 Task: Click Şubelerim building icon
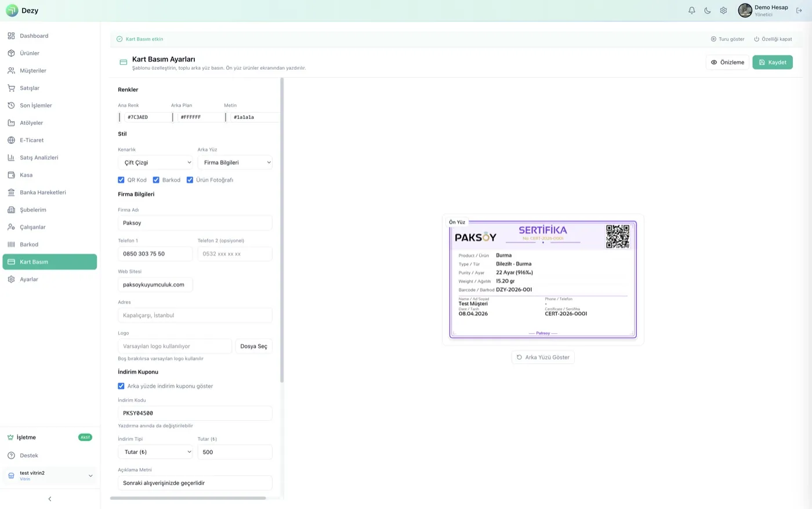11,210
